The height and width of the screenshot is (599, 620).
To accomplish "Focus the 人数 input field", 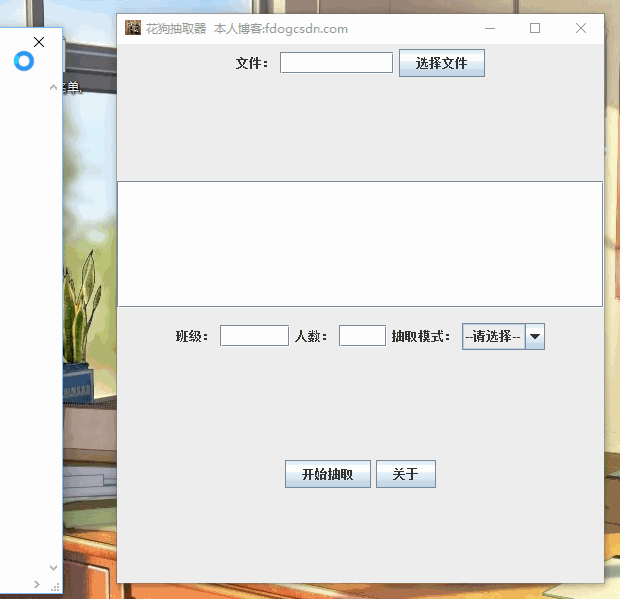I will (362, 336).
